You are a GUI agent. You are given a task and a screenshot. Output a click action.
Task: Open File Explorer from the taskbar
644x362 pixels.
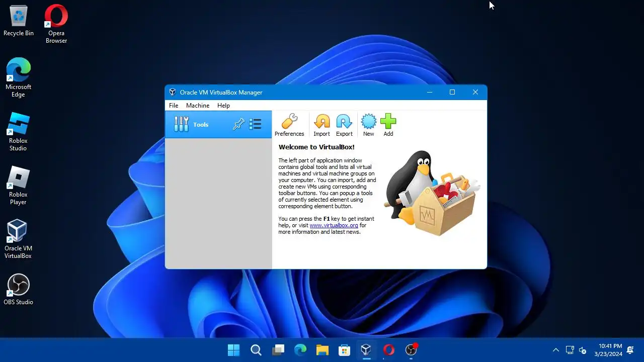pos(322,350)
